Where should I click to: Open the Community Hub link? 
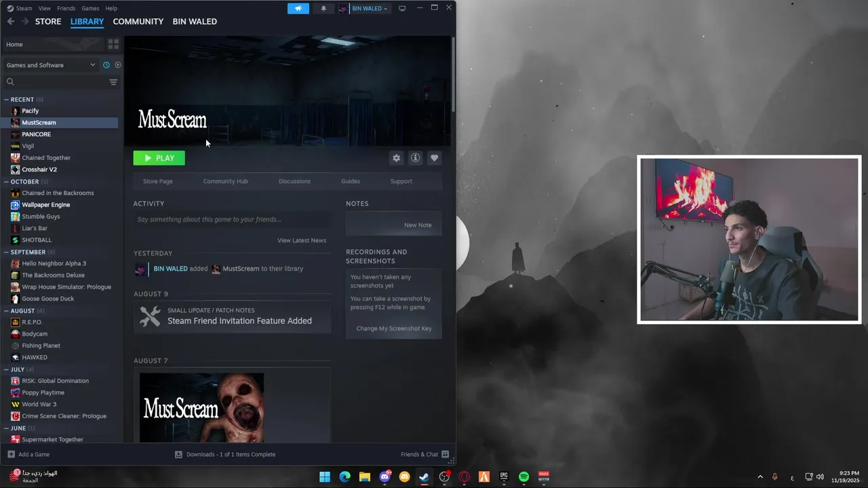click(225, 181)
